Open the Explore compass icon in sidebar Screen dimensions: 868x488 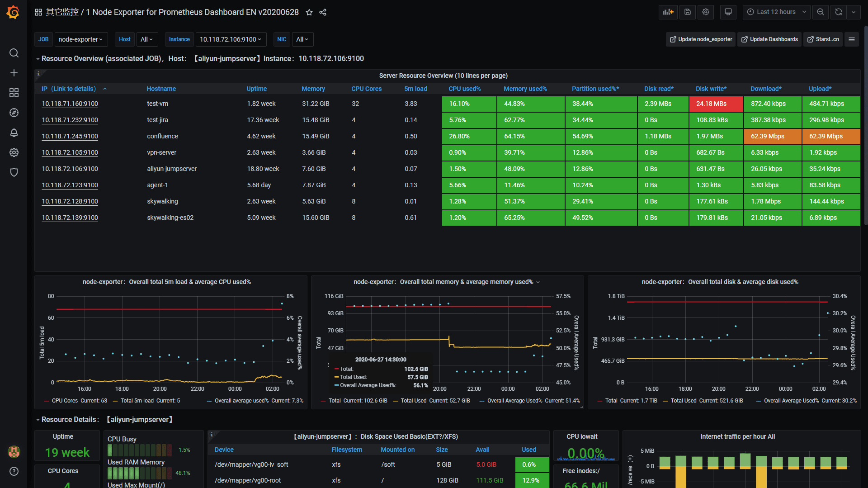click(x=14, y=113)
